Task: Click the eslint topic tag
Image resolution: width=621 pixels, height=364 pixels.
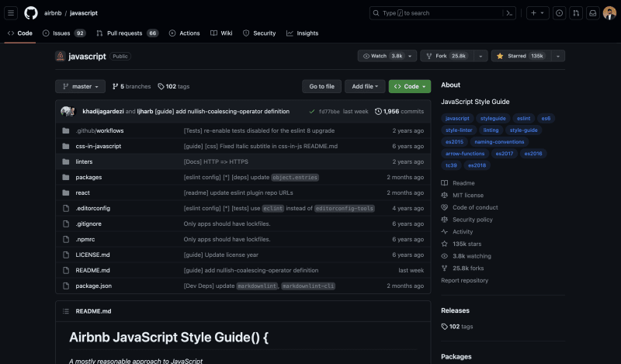Action: [x=523, y=119]
